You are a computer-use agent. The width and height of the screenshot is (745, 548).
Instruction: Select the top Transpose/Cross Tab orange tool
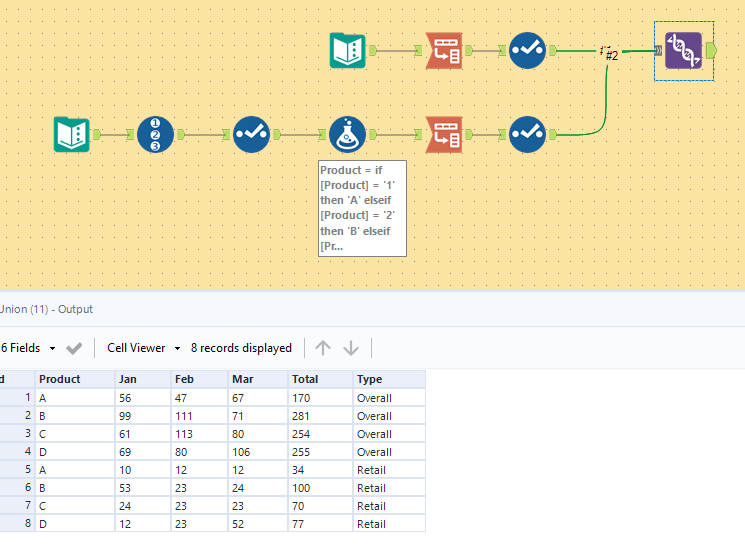click(x=444, y=50)
